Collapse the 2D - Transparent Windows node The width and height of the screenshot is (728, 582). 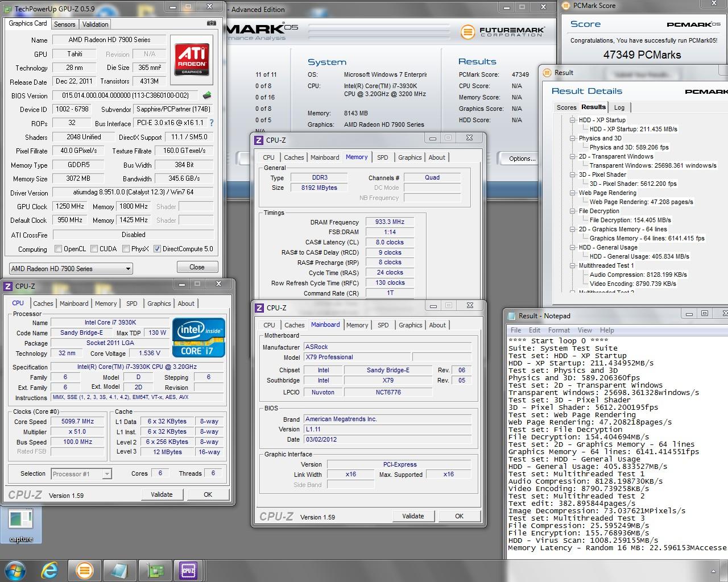[573, 156]
